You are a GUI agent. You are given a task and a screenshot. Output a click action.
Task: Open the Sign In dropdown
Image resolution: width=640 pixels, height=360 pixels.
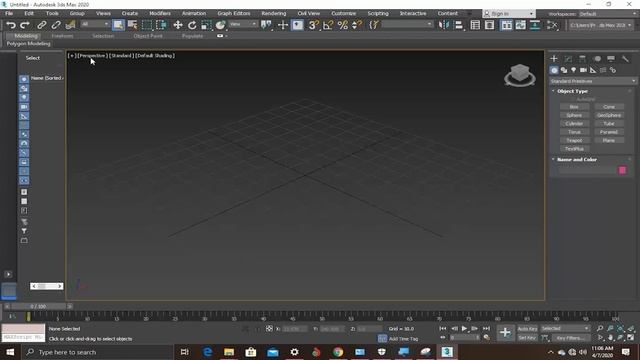[x=508, y=13]
